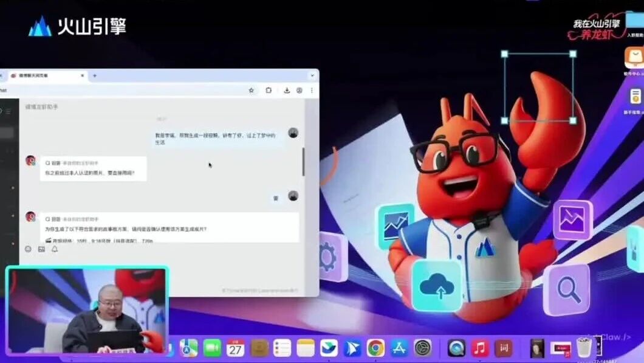Open the orange app icon on desktop
This screenshot has height=363, width=644.
pos(635,58)
